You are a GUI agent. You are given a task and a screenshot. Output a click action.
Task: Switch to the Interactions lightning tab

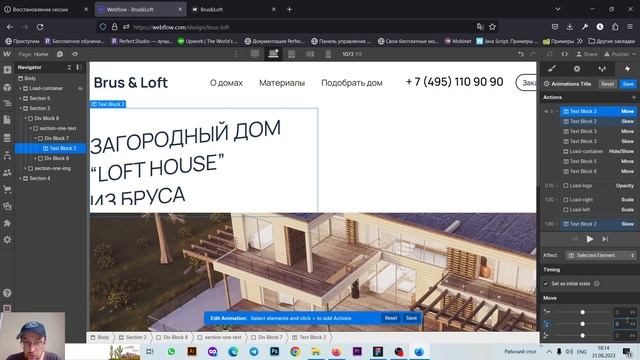click(x=627, y=69)
